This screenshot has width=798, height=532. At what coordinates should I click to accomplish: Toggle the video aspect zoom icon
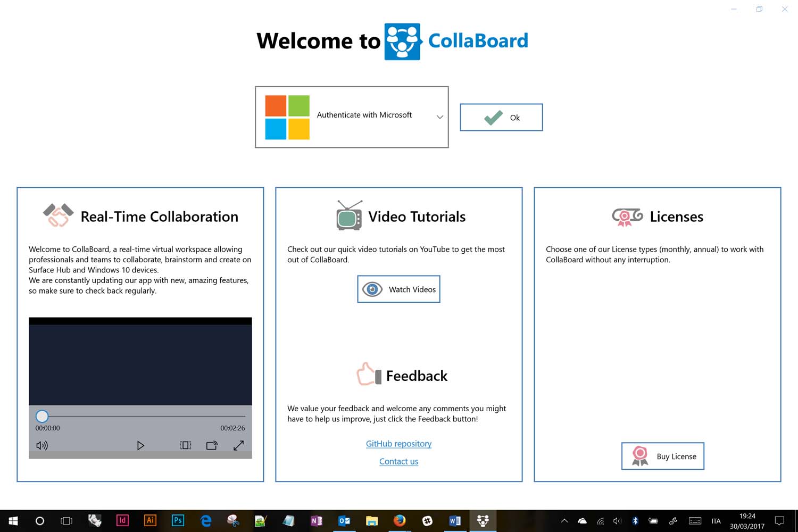(x=185, y=445)
